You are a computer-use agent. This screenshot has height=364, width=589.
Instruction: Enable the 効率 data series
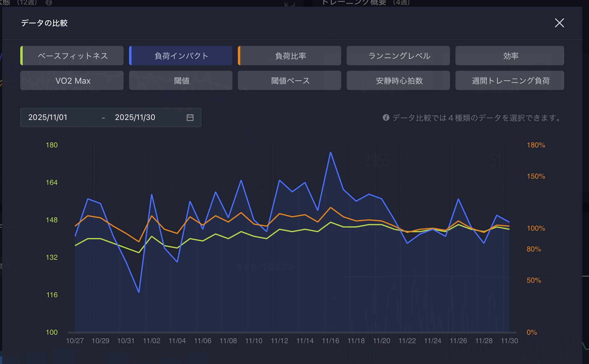pyautogui.click(x=510, y=56)
